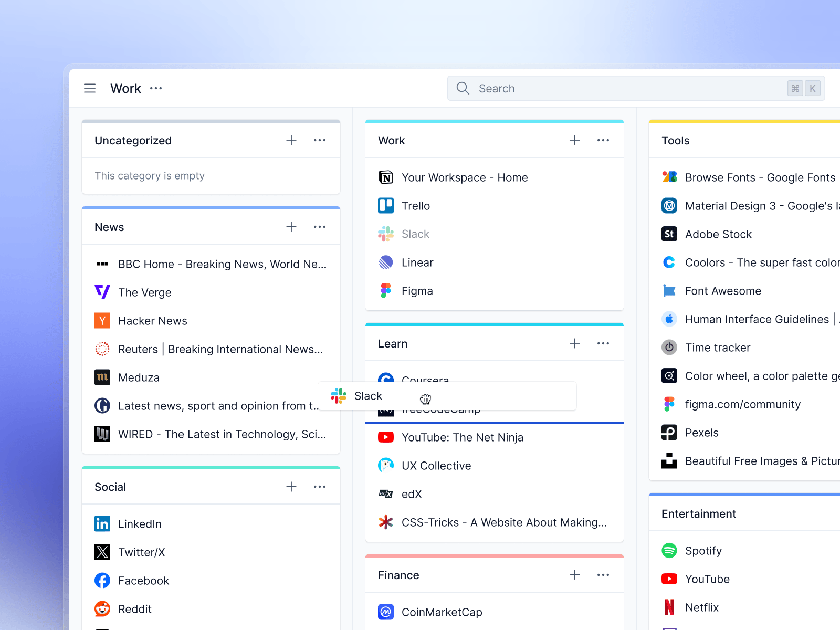Click the UX Collective icon
Image resolution: width=840 pixels, height=630 pixels.
click(x=386, y=466)
